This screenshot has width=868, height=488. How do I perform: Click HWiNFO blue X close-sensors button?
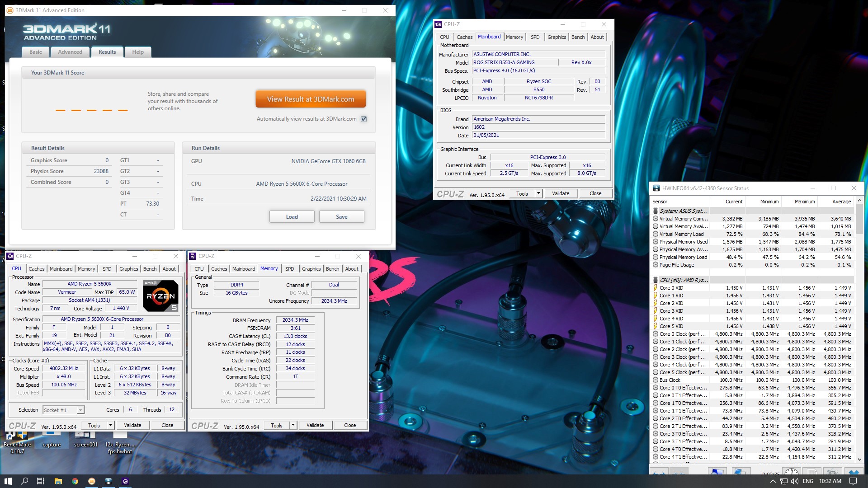click(x=854, y=471)
